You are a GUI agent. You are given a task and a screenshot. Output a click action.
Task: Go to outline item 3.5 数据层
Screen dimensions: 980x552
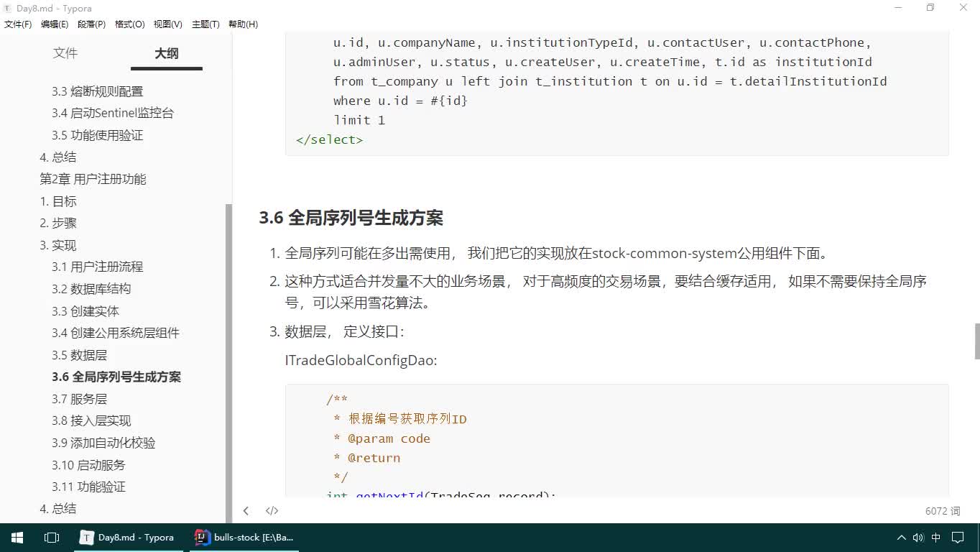click(79, 355)
